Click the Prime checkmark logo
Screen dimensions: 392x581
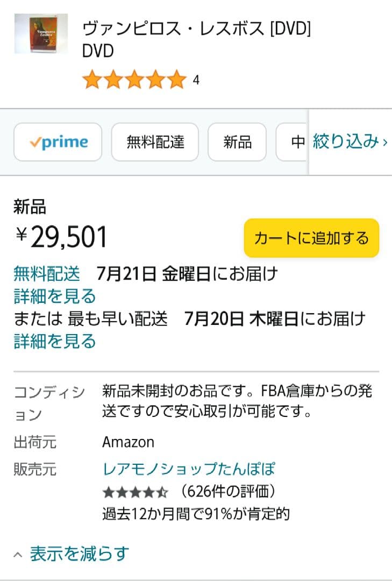35,141
